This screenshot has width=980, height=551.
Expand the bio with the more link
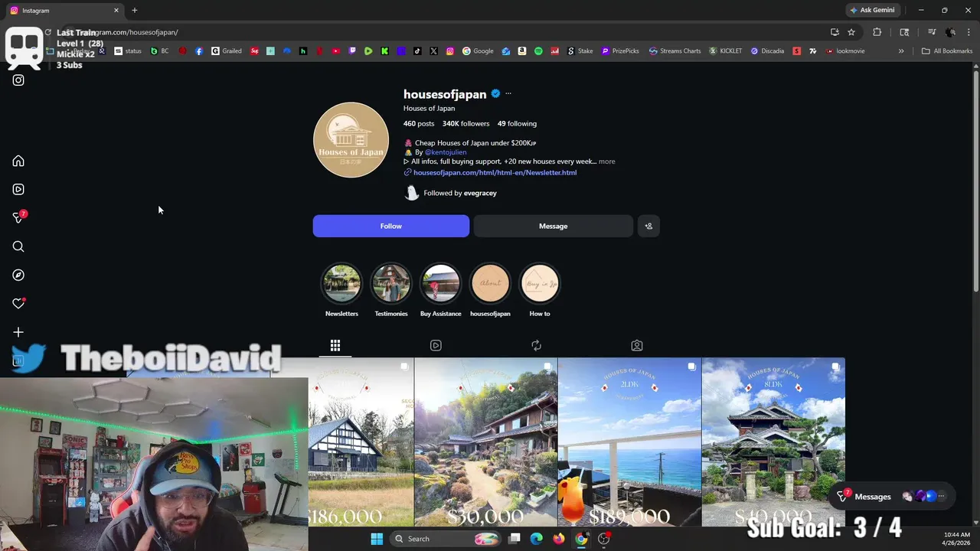(606, 161)
